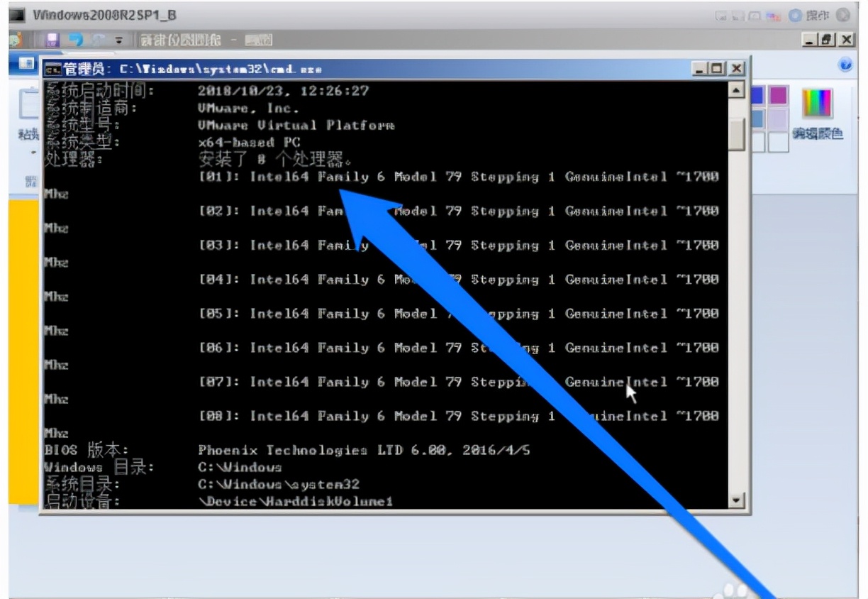The image size is (868, 599).
Task: Click the command prompt scroll down arrow
Action: [737, 500]
